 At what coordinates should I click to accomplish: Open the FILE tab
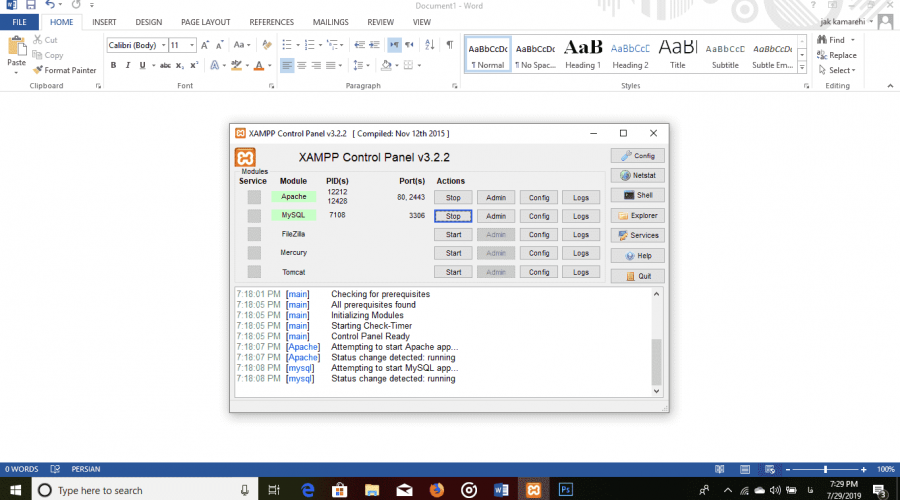19,22
